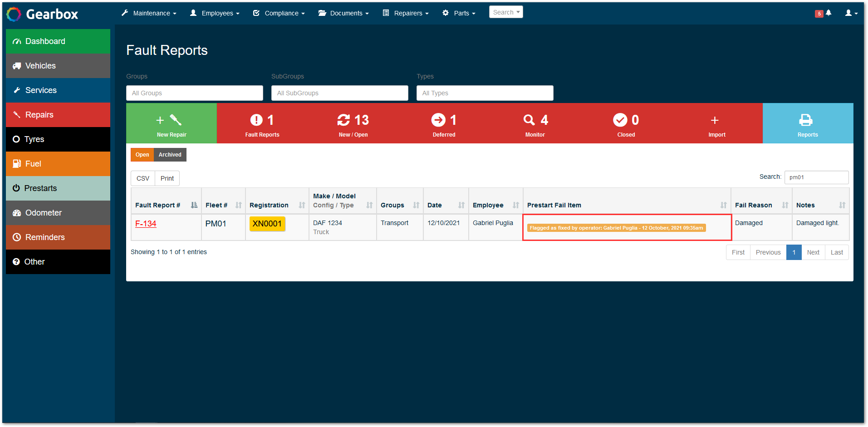Go to Next page
Screen dimensions: 868x427
click(x=813, y=252)
